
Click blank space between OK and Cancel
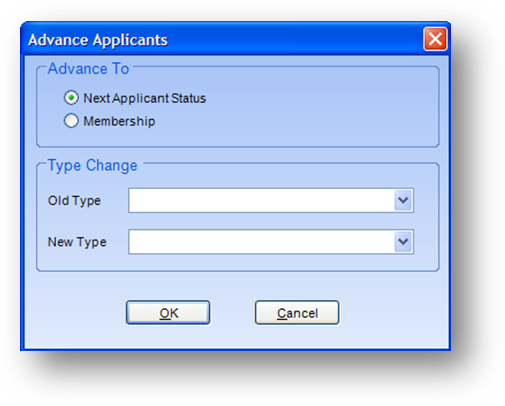pyautogui.click(x=232, y=312)
